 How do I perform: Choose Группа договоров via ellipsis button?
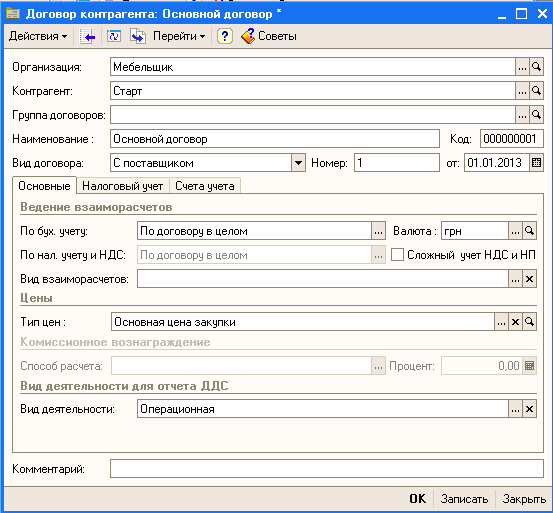click(522, 115)
